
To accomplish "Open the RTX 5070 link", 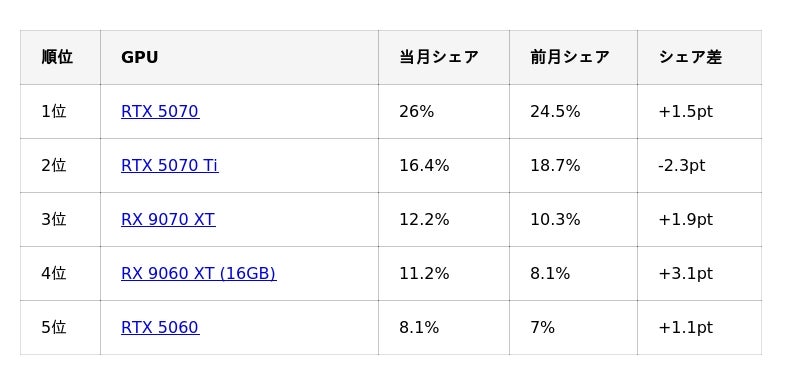I will point(160,111).
